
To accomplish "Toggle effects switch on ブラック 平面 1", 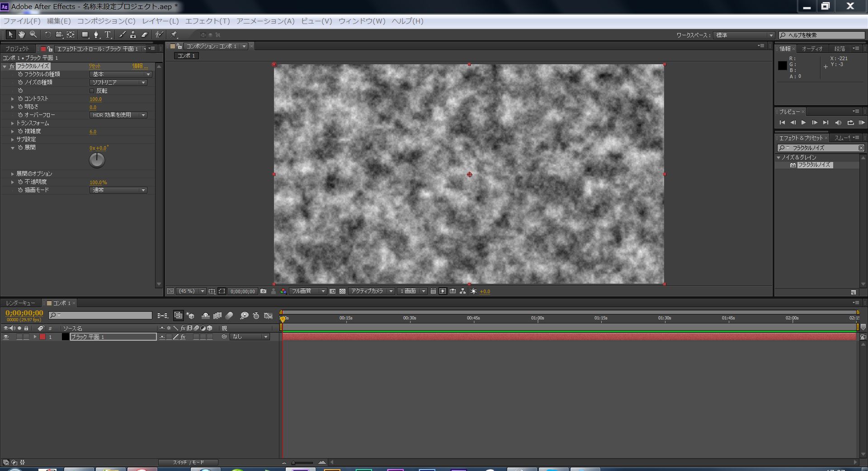I will [183, 337].
